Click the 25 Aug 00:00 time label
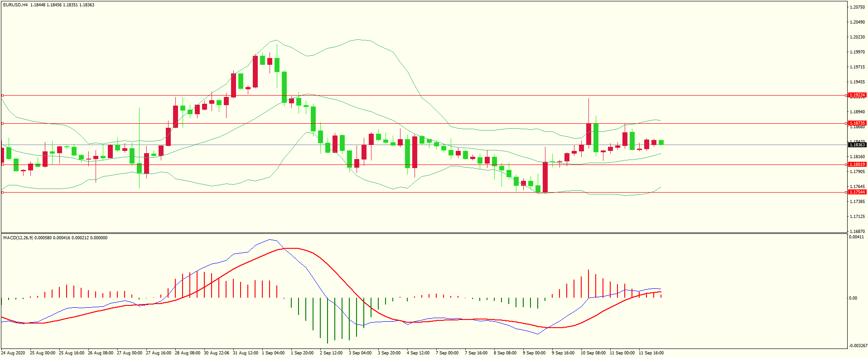Screen dimensions: 868x358 (43, 353)
